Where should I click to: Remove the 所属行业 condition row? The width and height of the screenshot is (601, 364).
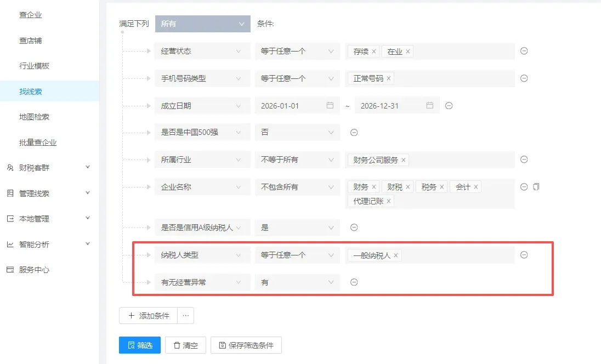(524, 160)
